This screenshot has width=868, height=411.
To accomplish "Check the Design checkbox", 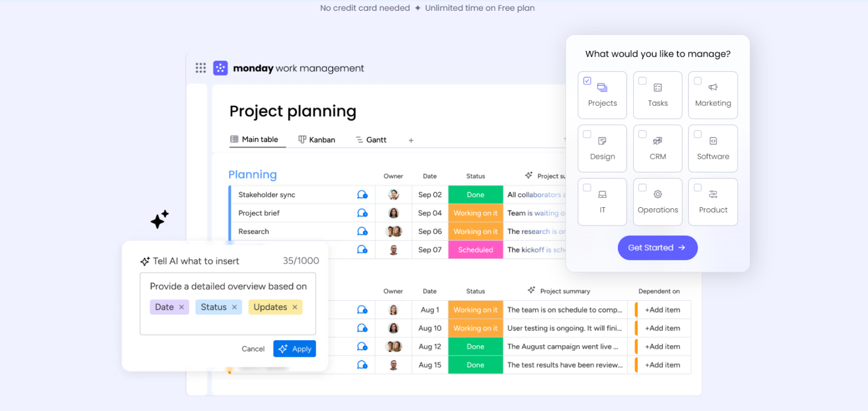I will pyautogui.click(x=587, y=134).
